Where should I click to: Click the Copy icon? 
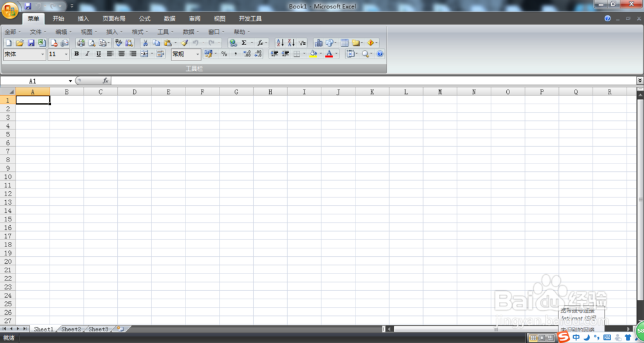pyautogui.click(x=156, y=42)
